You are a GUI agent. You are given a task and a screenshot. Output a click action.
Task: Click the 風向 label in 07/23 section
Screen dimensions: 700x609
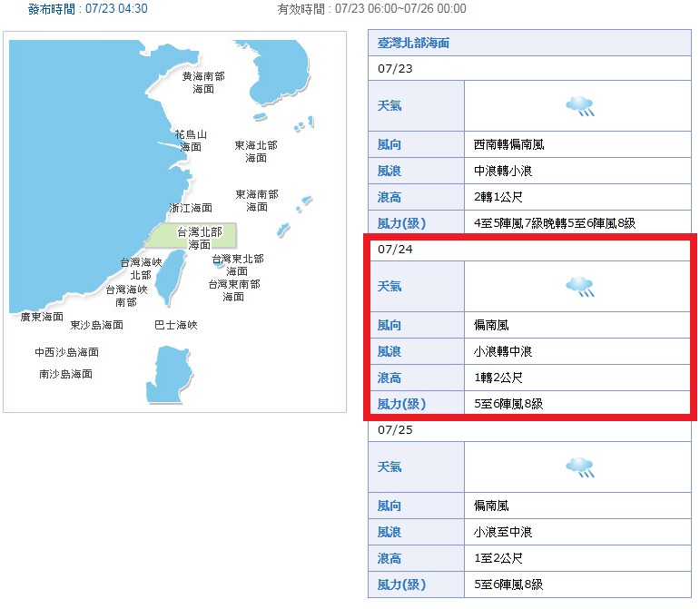click(x=389, y=144)
